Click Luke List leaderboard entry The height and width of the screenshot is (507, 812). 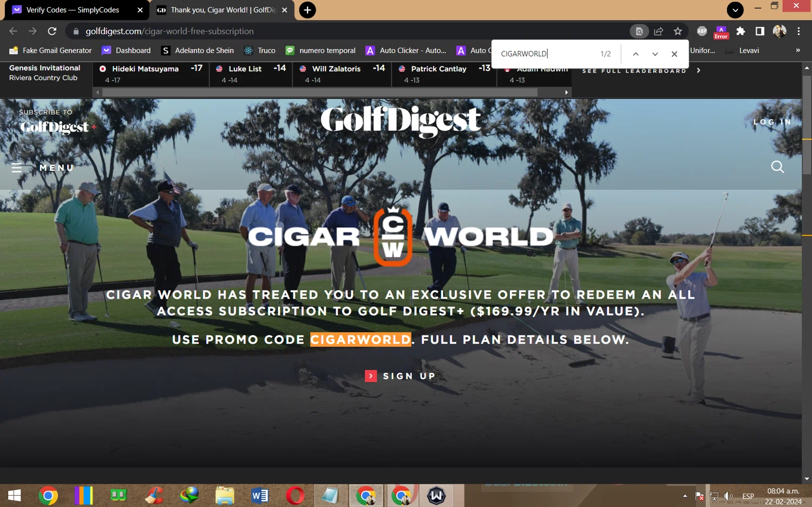[x=251, y=74]
